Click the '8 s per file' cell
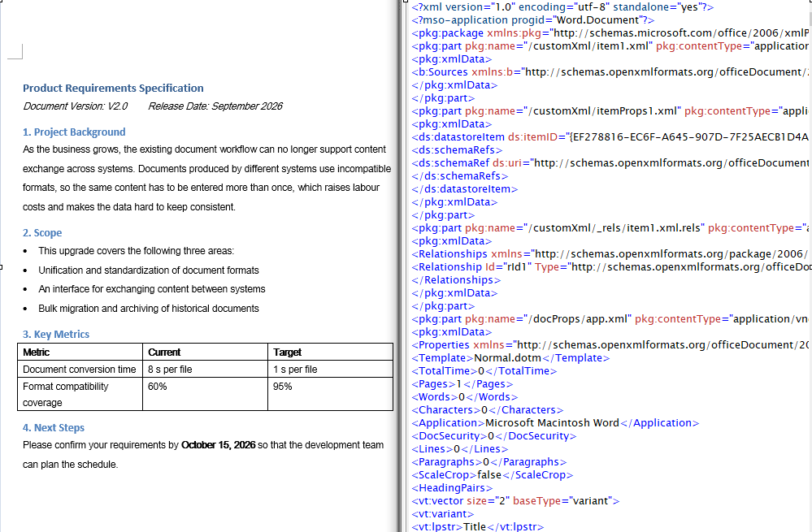 click(x=205, y=369)
